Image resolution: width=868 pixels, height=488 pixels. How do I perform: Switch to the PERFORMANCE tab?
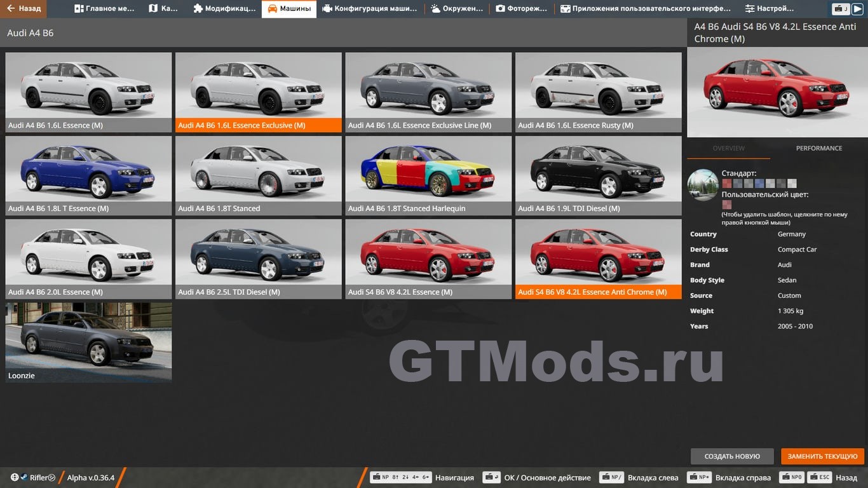click(819, 148)
